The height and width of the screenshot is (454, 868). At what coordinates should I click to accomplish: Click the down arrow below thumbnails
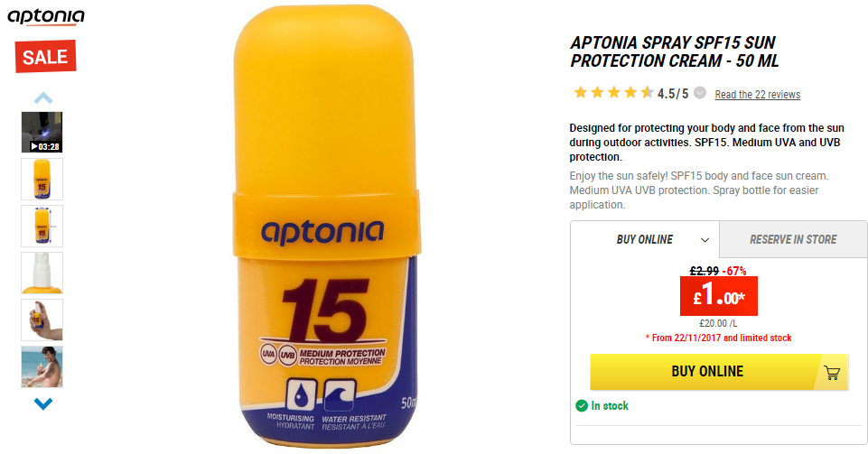(x=43, y=403)
